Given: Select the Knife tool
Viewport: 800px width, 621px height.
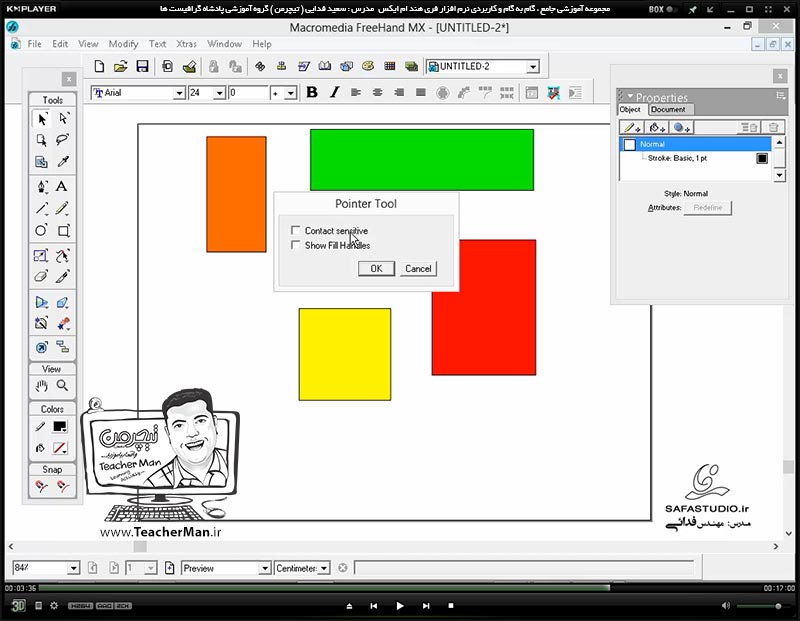Looking at the screenshot, I should (63, 277).
